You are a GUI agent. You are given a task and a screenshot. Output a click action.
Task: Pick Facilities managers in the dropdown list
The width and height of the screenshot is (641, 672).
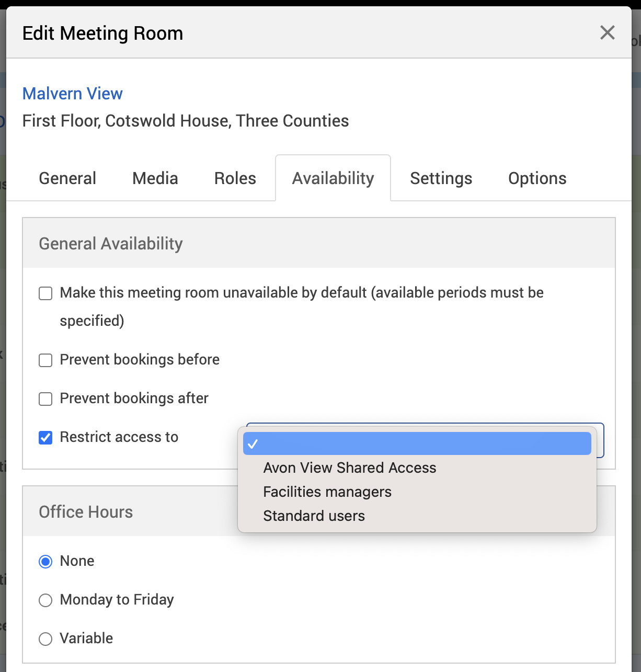(327, 492)
